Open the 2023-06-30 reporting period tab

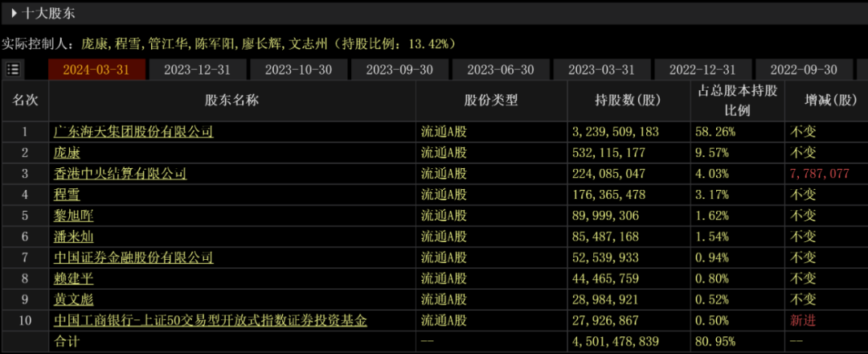tap(501, 70)
